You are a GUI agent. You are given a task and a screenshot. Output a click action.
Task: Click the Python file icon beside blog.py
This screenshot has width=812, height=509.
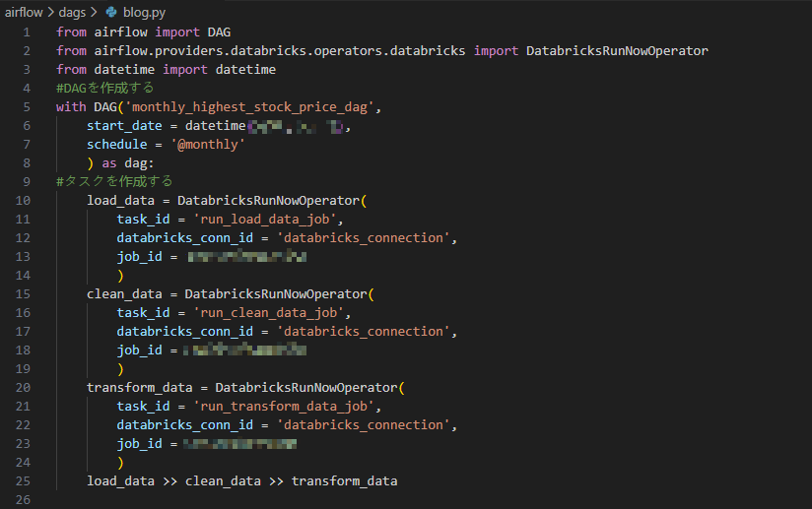pos(110,12)
